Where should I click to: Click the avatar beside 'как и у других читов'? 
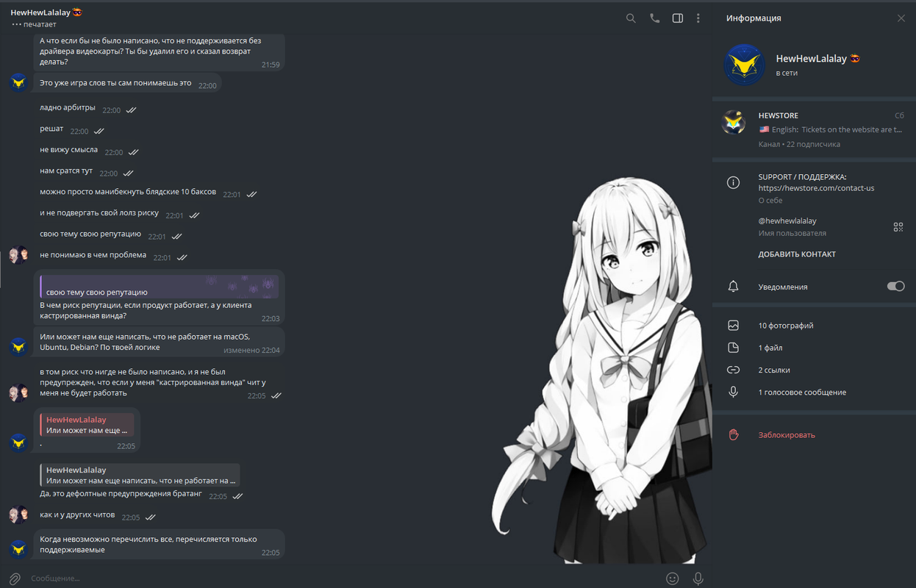19,514
